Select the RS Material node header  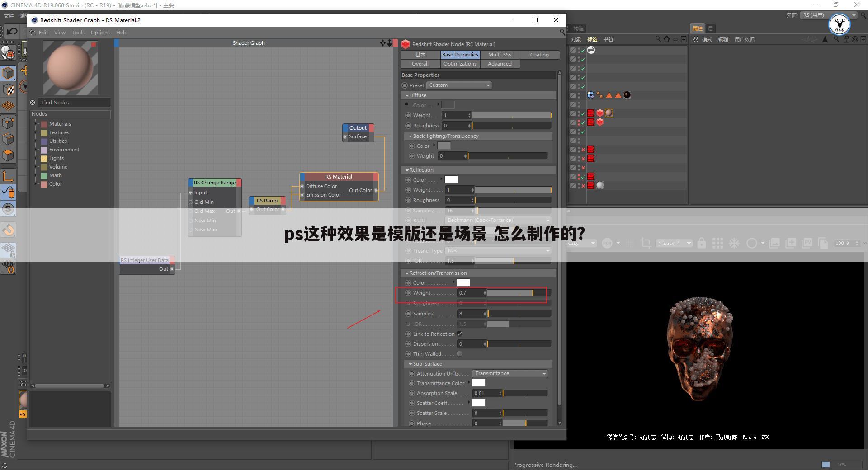click(339, 177)
